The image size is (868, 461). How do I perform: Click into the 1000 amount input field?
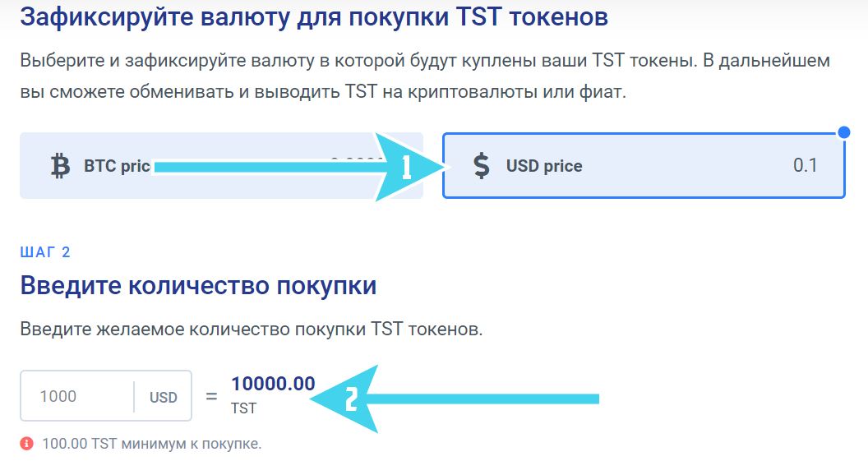77,396
